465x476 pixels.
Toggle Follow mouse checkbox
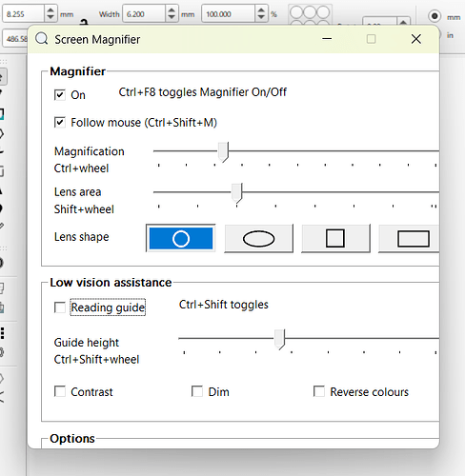coord(60,123)
